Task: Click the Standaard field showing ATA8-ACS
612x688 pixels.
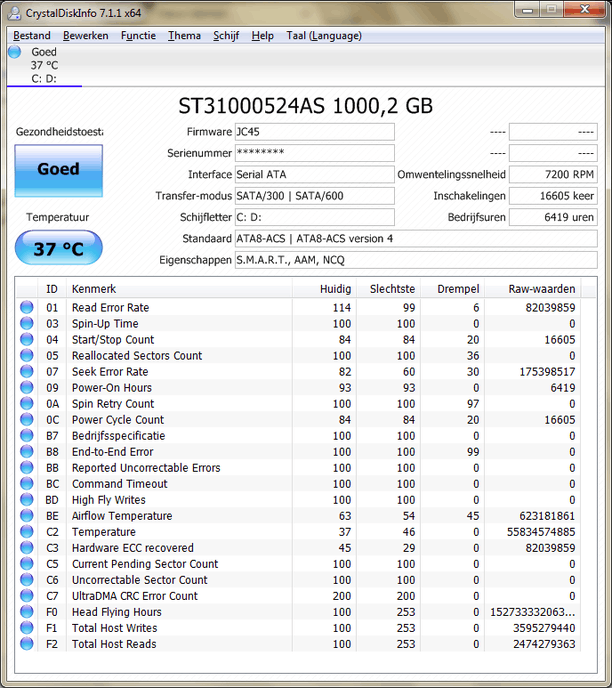Action: click(x=416, y=239)
